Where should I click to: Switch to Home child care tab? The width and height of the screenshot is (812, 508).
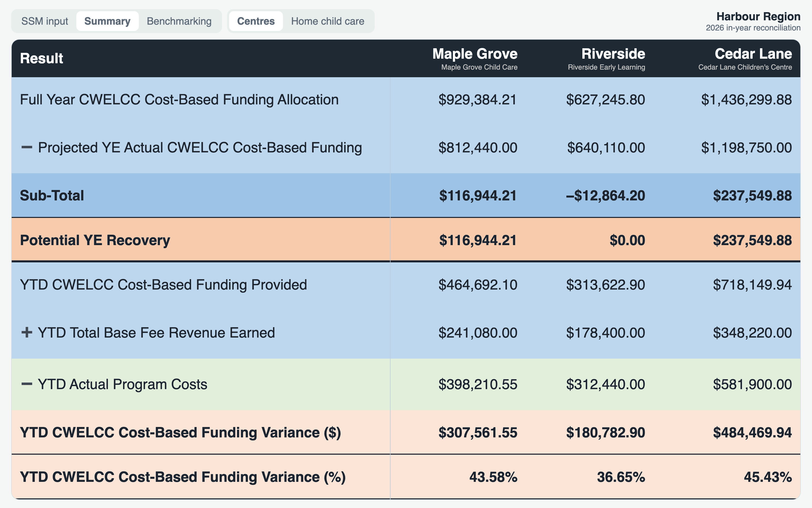(x=328, y=21)
